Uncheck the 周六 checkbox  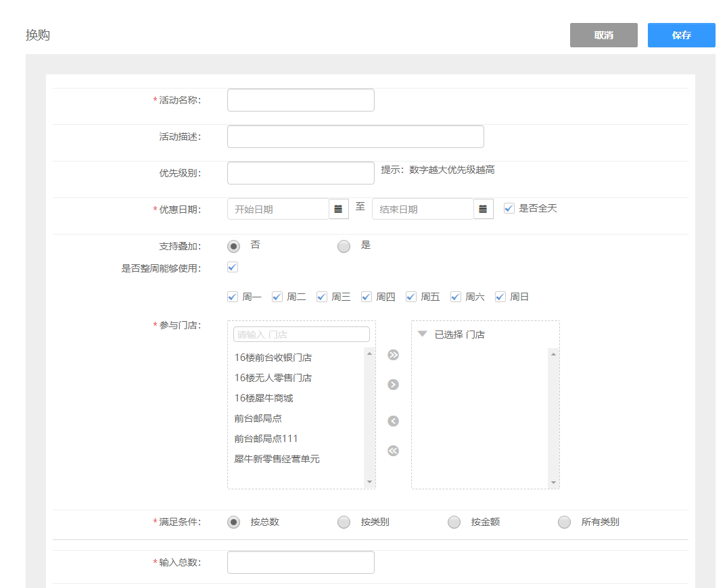pyautogui.click(x=456, y=297)
